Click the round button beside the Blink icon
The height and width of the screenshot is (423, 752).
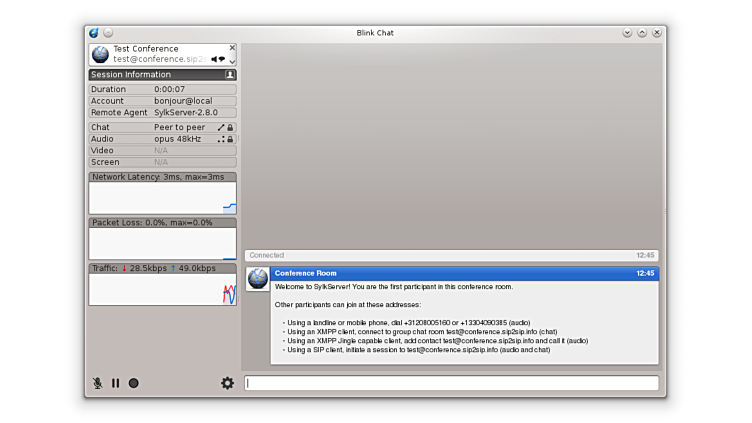click(108, 33)
